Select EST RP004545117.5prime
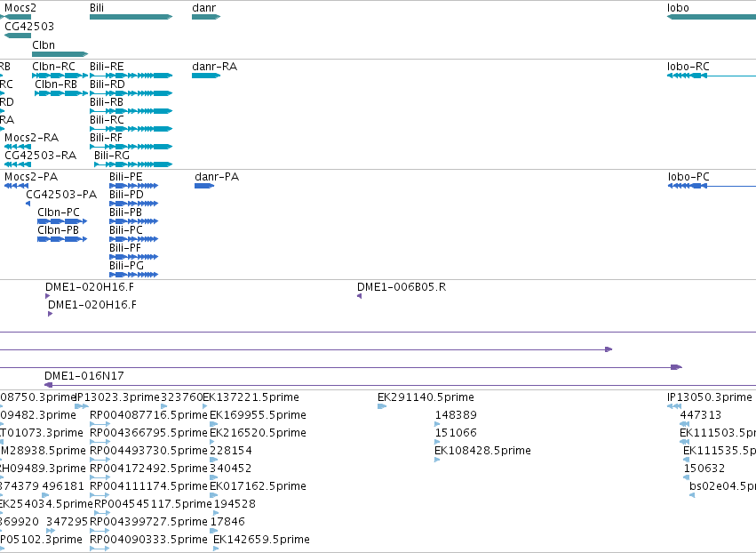Viewport: 756px width, 553px height. (x=102, y=513)
